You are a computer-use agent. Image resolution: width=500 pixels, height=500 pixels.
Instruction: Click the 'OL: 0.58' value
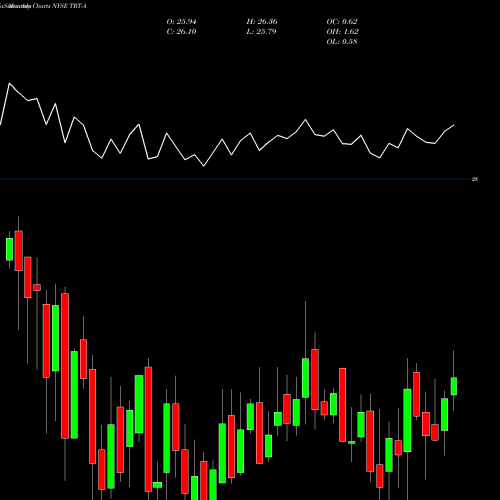[342, 42]
